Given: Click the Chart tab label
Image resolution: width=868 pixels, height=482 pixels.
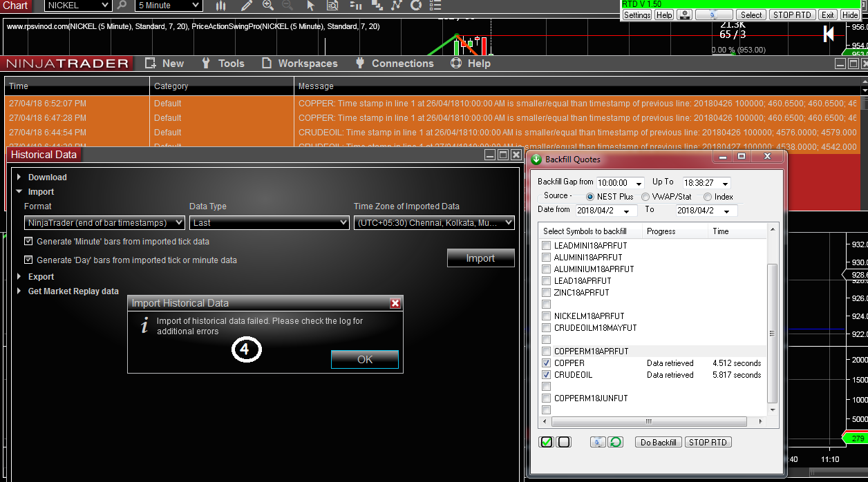Looking at the screenshot, I should [15, 6].
